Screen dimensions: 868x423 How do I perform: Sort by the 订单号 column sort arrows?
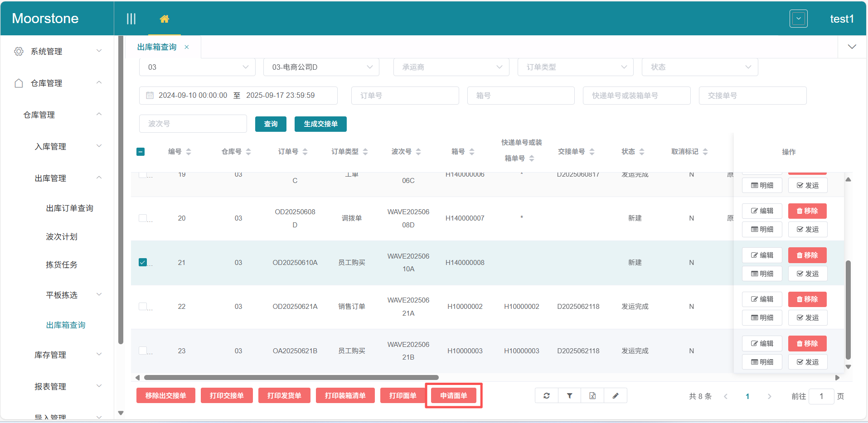tap(305, 152)
